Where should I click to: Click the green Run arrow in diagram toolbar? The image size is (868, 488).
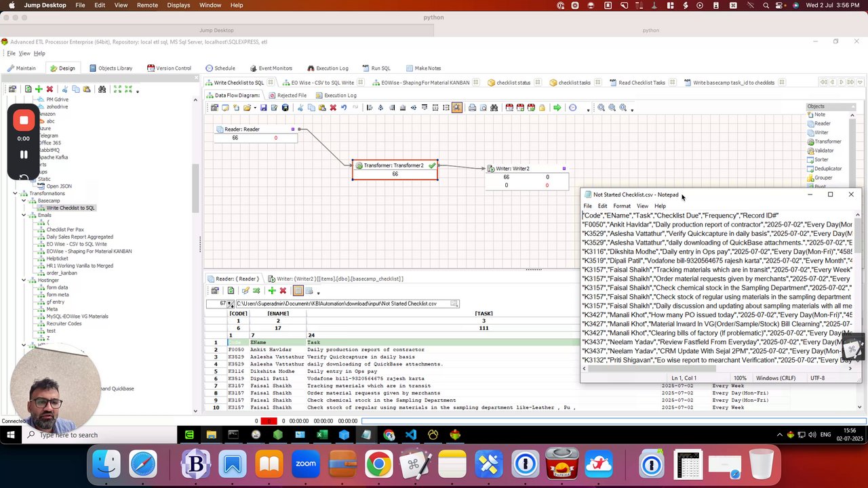(557, 108)
